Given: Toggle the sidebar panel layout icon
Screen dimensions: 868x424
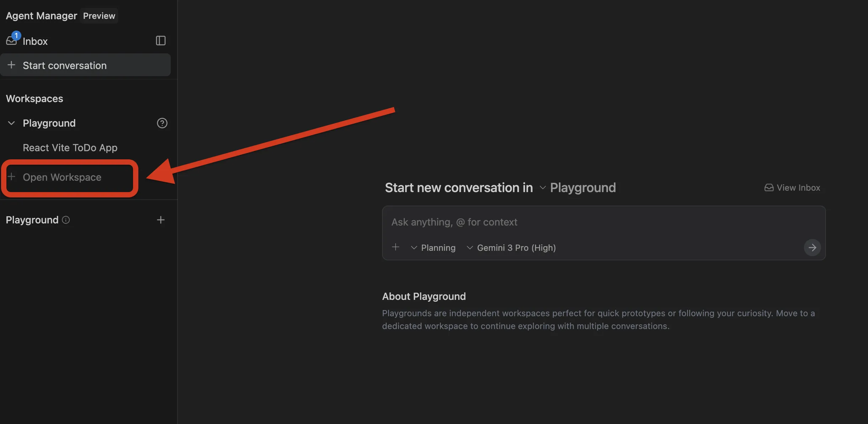Looking at the screenshot, I should pos(161,41).
